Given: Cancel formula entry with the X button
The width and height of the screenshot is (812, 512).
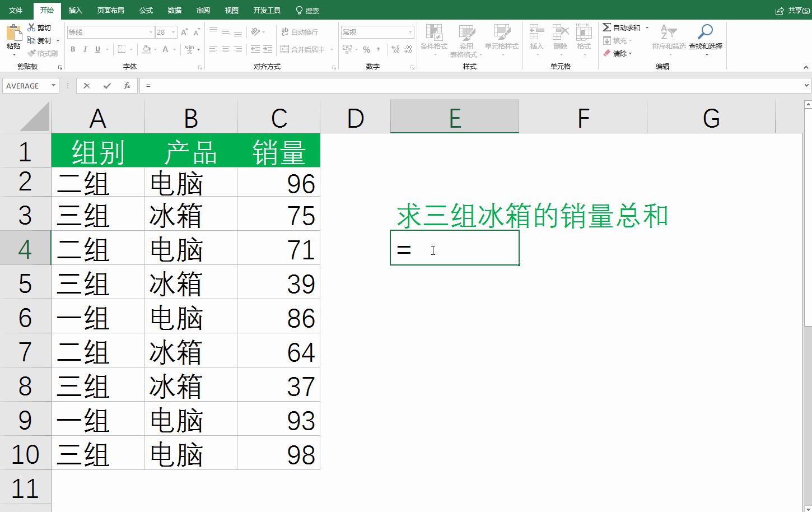Looking at the screenshot, I should [86, 85].
